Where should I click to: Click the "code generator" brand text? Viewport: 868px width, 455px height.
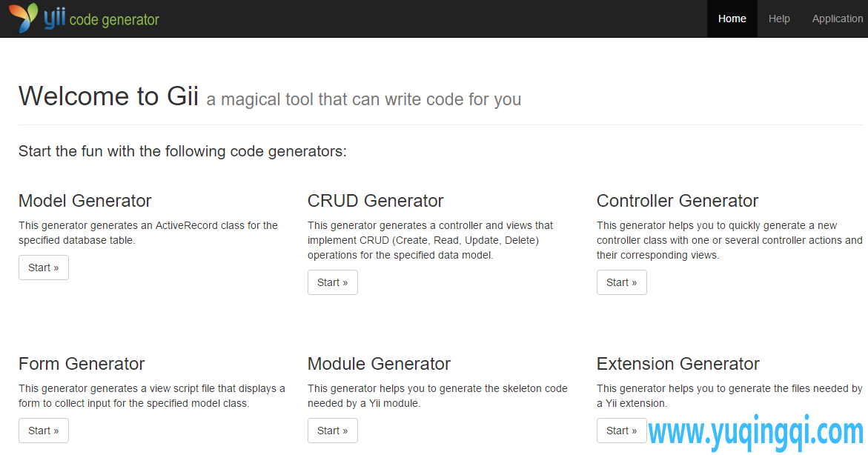[x=114, y=20]
